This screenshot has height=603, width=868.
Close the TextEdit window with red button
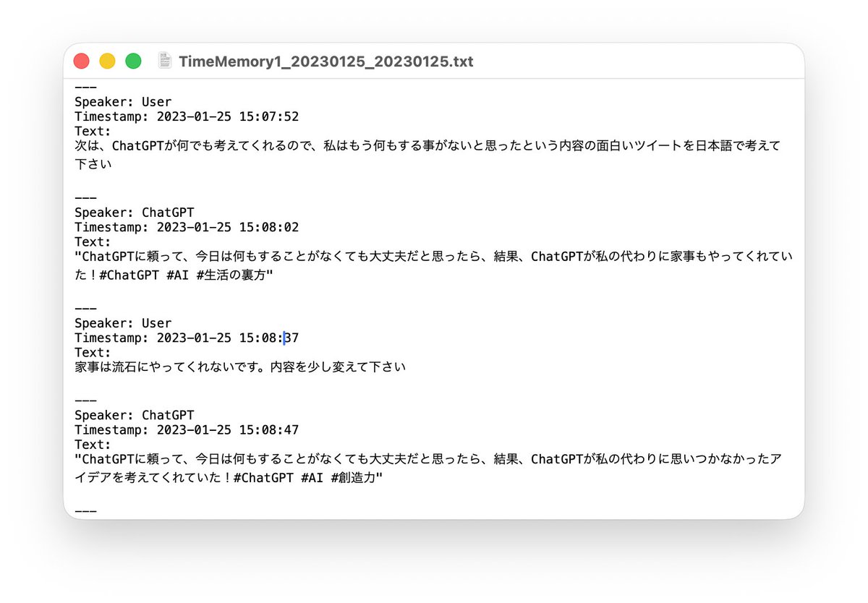point(82,61)
